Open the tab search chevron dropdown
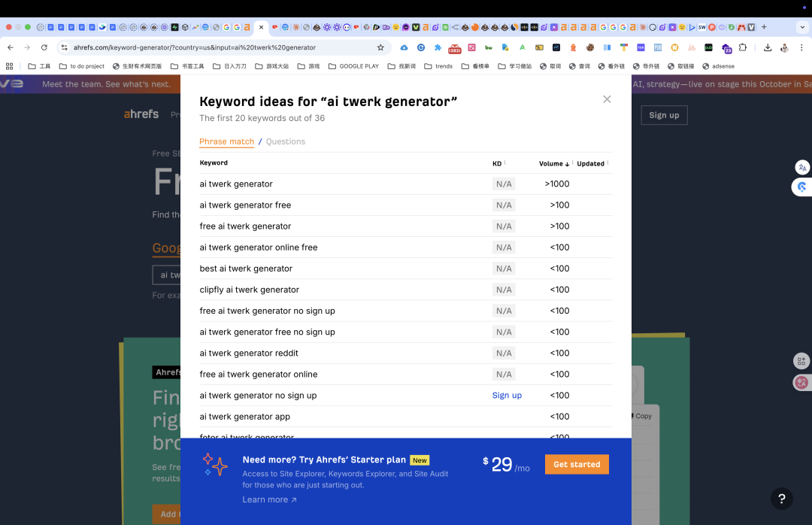This screenshot has height=525, width=812. [802, 27]
